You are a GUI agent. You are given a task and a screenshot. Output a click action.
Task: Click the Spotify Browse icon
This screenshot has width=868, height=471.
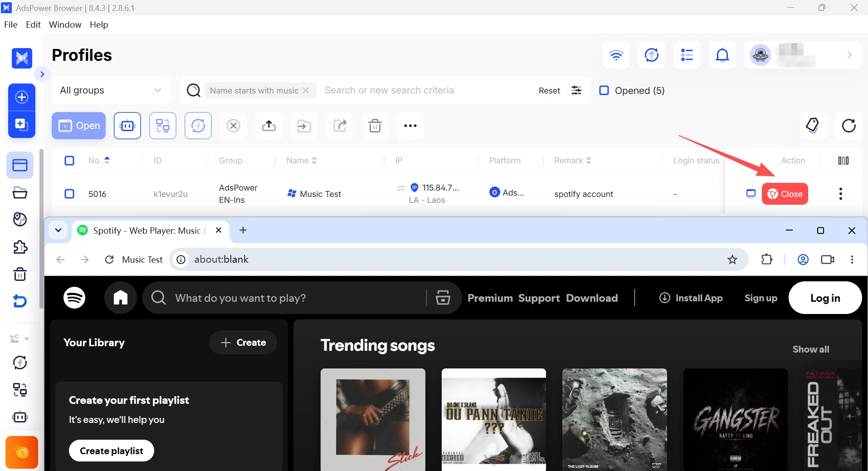[443, 298]
